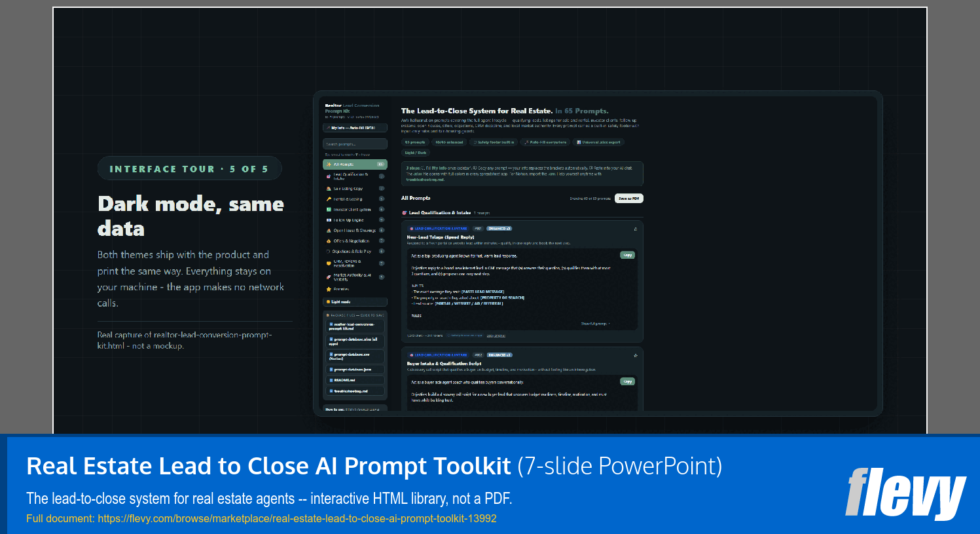The width and height of the screenshot is (980, 534).
Task: Click the Open House & Showings icon
Action: pyautogui.click(x=329, y=231)
